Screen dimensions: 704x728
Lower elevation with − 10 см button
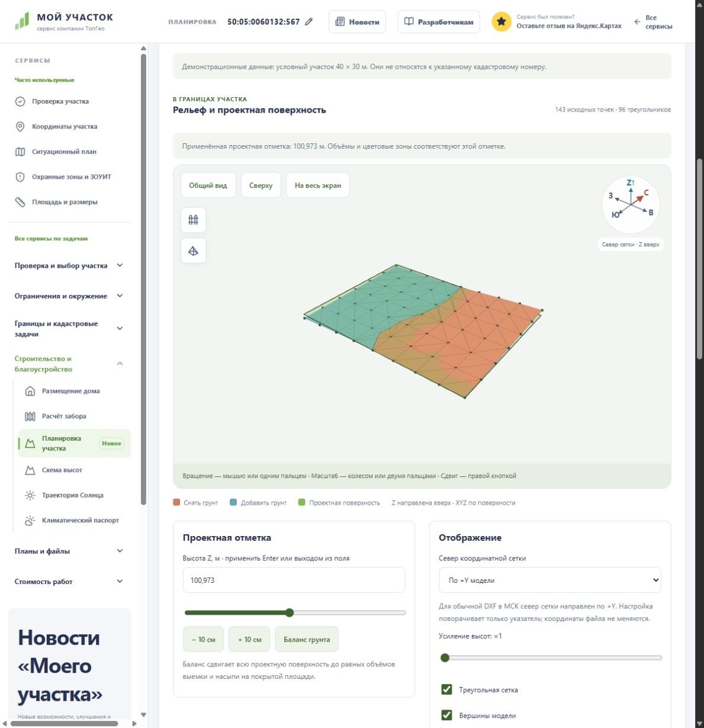[x=204, y=640]
